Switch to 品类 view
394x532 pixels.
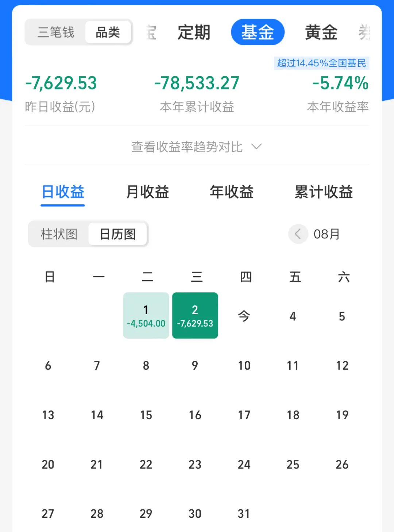point(108,32)
